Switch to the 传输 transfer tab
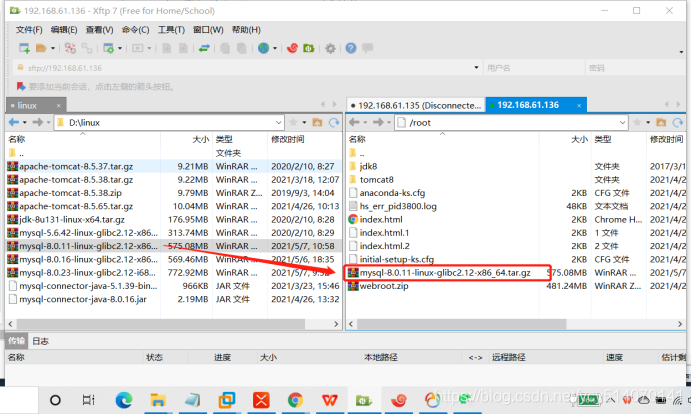 [17, 341]
